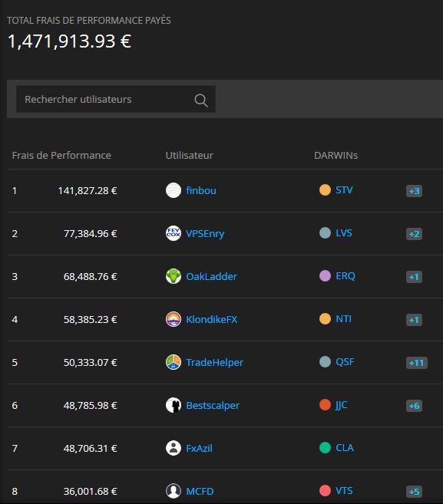Click the orange JJC color dot
The image size is (443, 504).
(325, 405)
